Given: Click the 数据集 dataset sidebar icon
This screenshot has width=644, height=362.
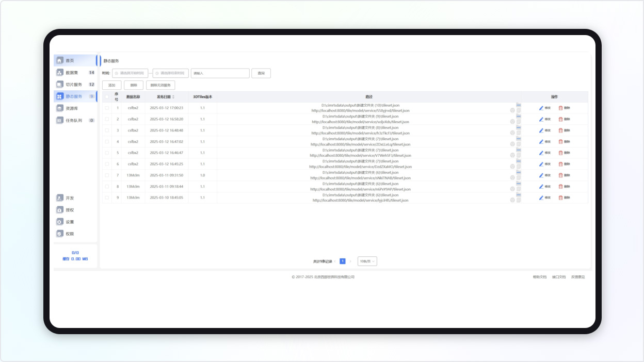Looking at the screenshot, I should (x=60, y=73).
